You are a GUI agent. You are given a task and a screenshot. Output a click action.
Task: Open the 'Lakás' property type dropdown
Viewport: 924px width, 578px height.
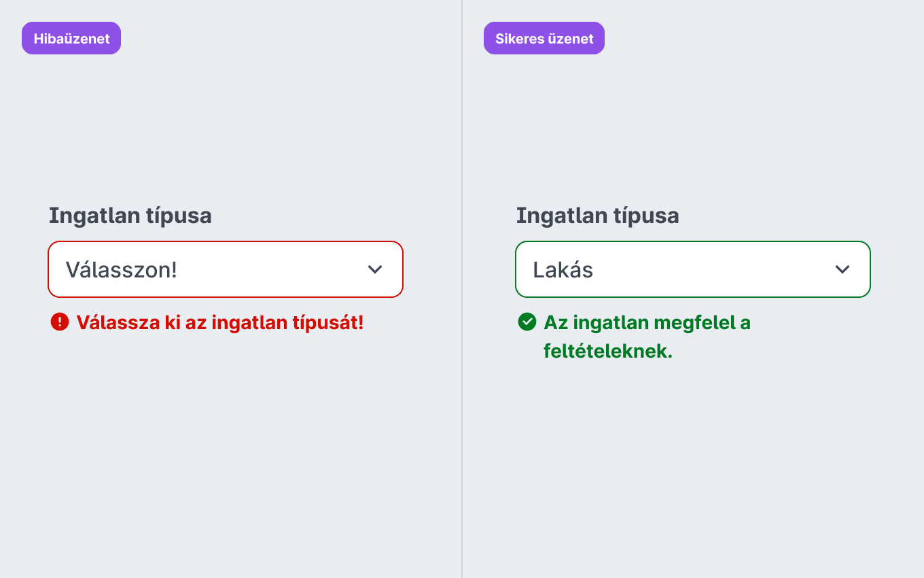click(693, 269)
